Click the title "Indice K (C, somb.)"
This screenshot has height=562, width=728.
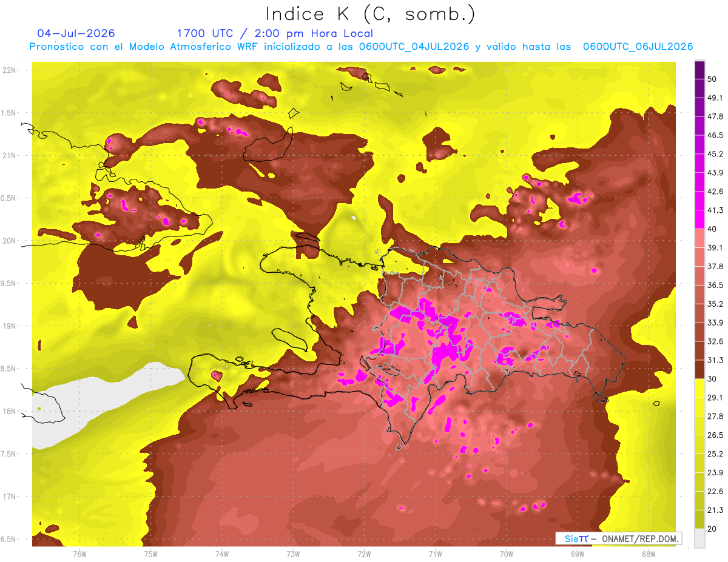click(x=370, y=14)
